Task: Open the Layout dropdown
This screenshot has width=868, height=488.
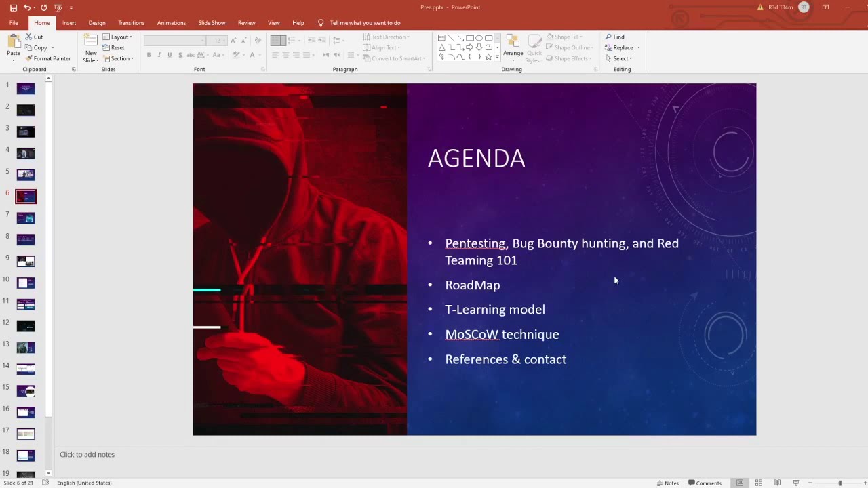Action: pyautogui.click(x=117, y=37)
